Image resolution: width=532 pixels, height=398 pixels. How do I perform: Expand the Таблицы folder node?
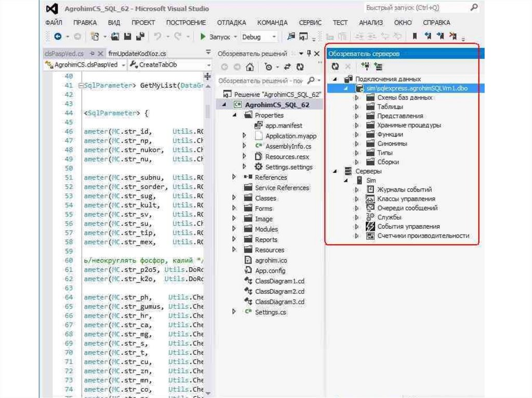(x=356, y=107)
